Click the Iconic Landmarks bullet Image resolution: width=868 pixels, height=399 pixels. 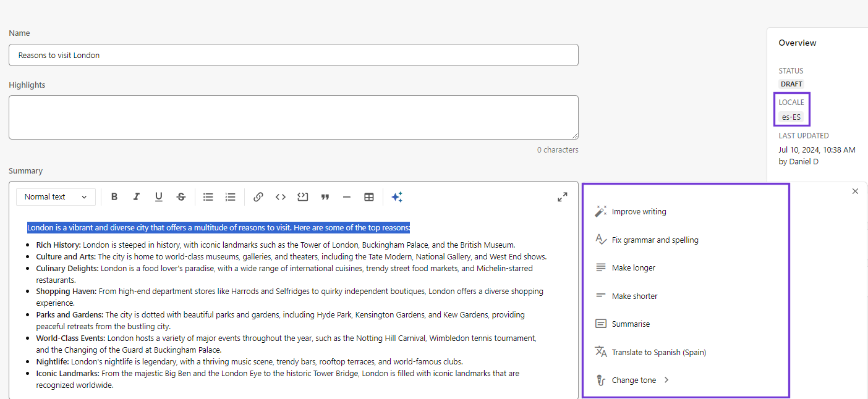(278, 379)
